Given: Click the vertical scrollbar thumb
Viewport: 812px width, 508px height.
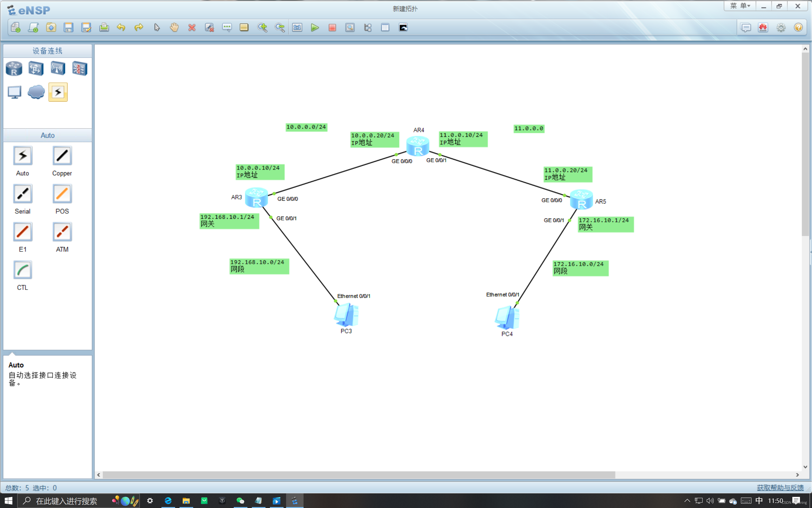Looking at the screenshot, I should click(x=805, y=144).
